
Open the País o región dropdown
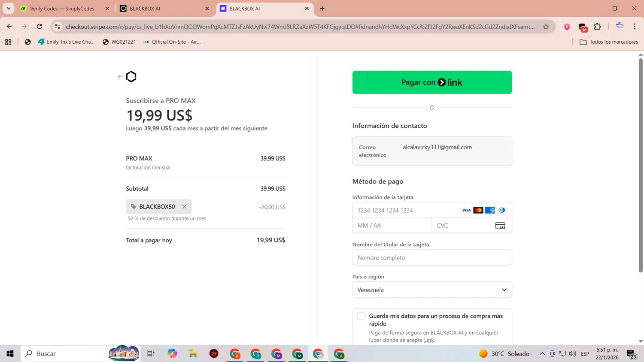432,290
